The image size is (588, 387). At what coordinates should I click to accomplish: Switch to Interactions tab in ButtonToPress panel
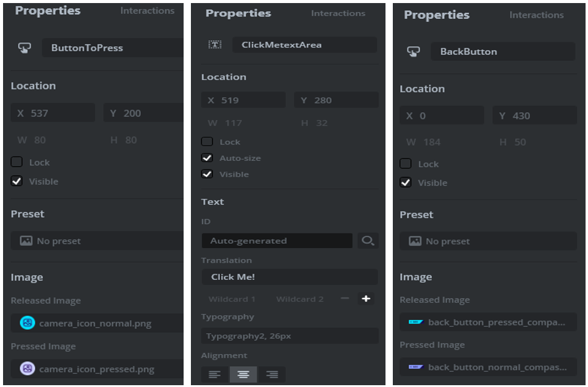[147, 11]
